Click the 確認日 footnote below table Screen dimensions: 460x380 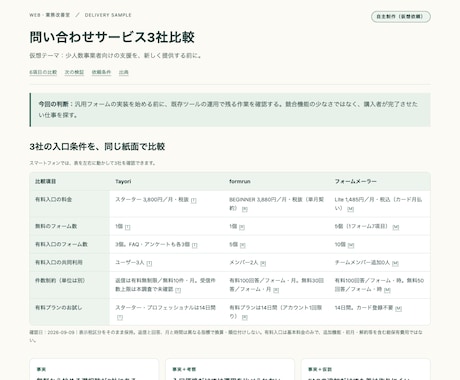(226, 336)
